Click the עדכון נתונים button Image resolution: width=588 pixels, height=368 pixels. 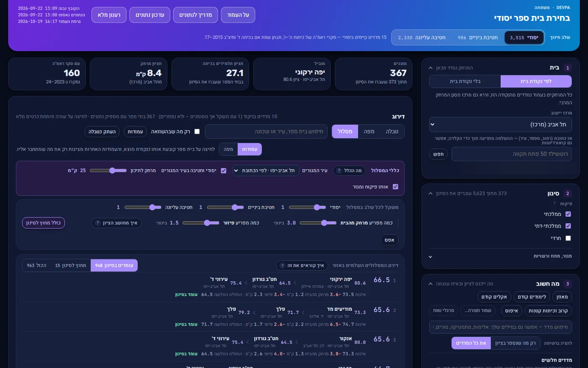(x=150, y=15)
